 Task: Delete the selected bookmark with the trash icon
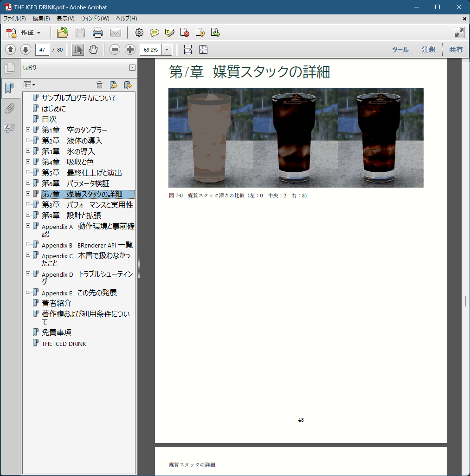[x=99, y=85]
